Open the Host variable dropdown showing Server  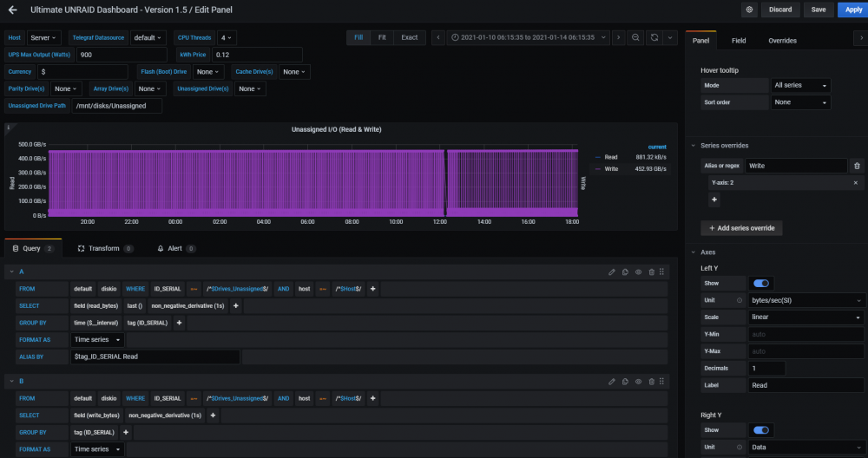[43, 37]
